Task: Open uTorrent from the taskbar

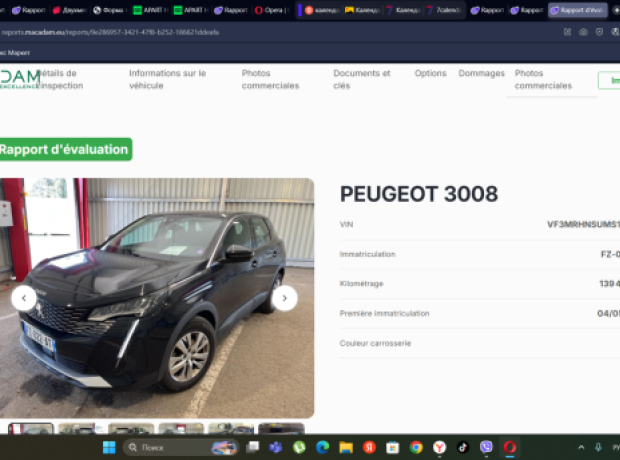Action: (x=299, y=447)
